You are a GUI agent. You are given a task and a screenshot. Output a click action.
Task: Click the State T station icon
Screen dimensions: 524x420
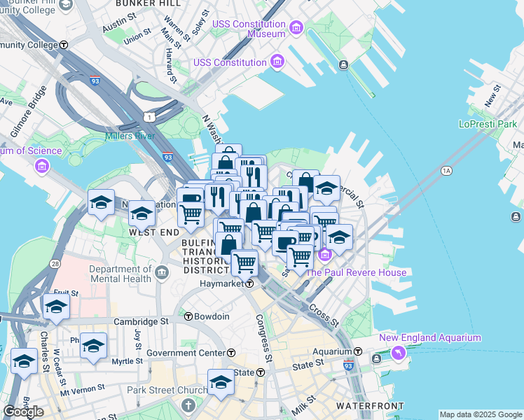pos(261,372)
